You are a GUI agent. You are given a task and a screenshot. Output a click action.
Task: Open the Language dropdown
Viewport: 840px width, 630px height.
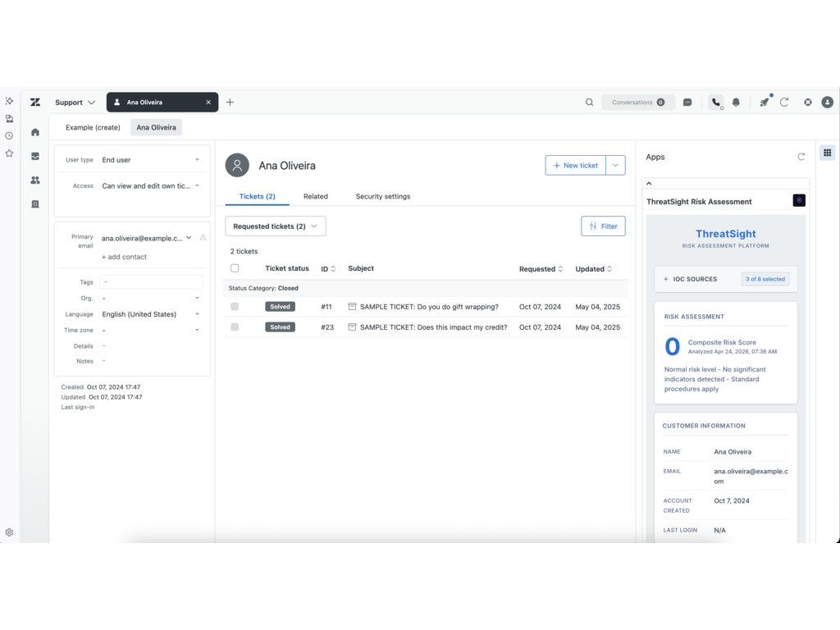point(151,314)
